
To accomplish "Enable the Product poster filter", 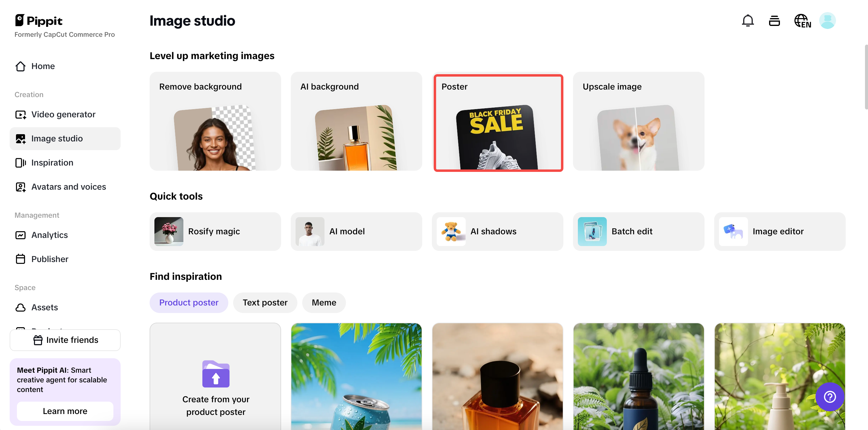I will pyautogui.click(x=189, y=302).
